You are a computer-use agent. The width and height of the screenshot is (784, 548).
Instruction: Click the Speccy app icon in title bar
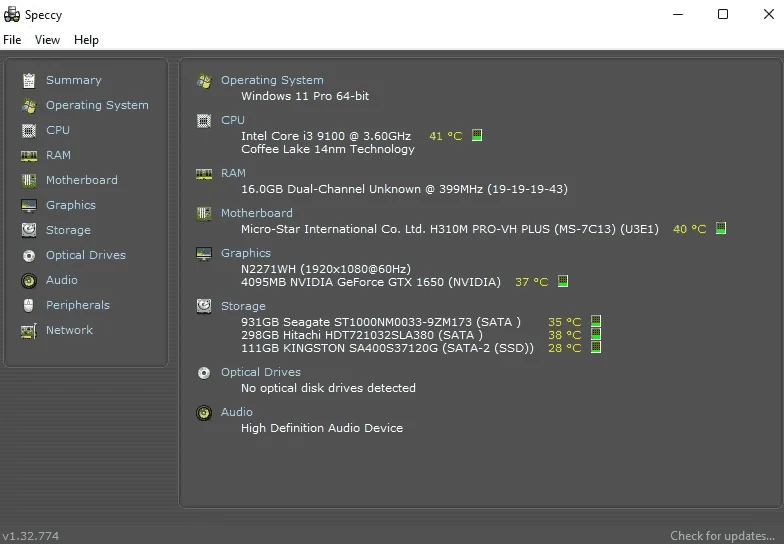tap(12, 14)
